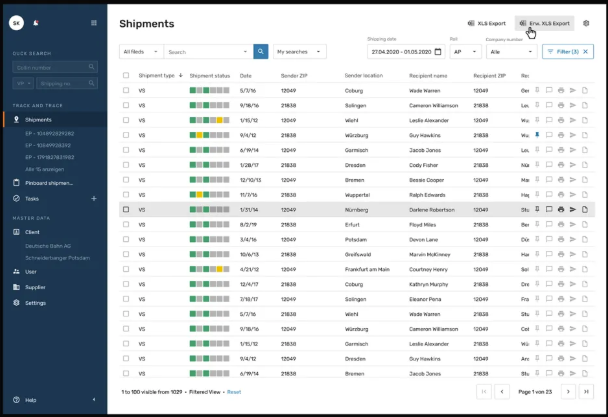This screenshot has height=417, width=608.
Task: Click the XLS Export button
Action: tap(487, 23)
